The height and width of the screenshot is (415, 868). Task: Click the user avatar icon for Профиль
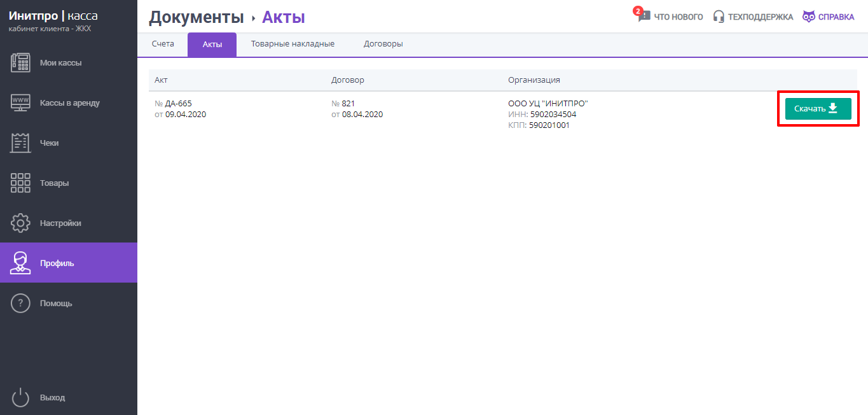20,263
